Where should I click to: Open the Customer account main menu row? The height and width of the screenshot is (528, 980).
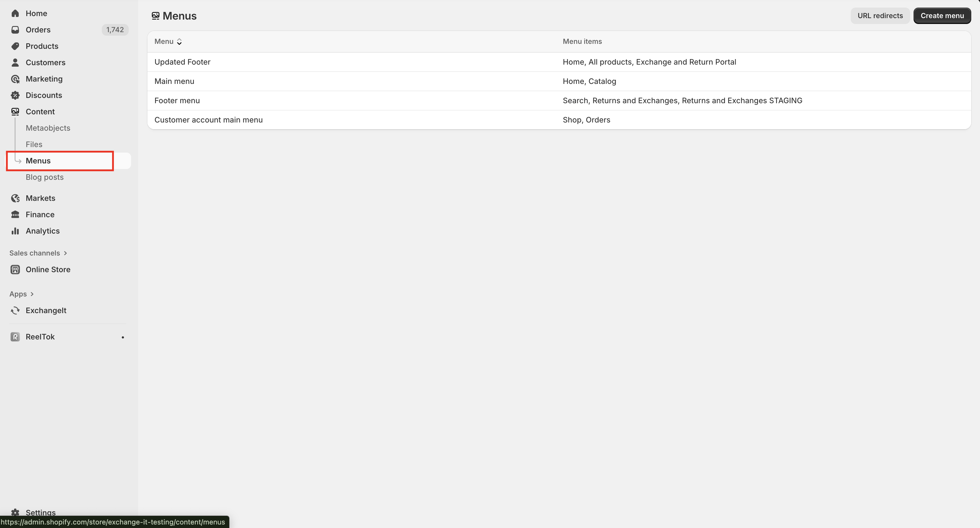point(208,120)
